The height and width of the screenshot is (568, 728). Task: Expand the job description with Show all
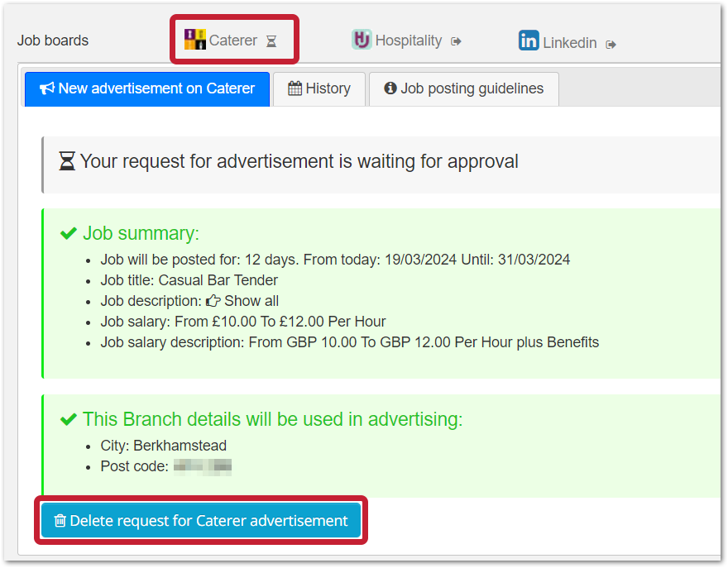click(x=251, y=301)
